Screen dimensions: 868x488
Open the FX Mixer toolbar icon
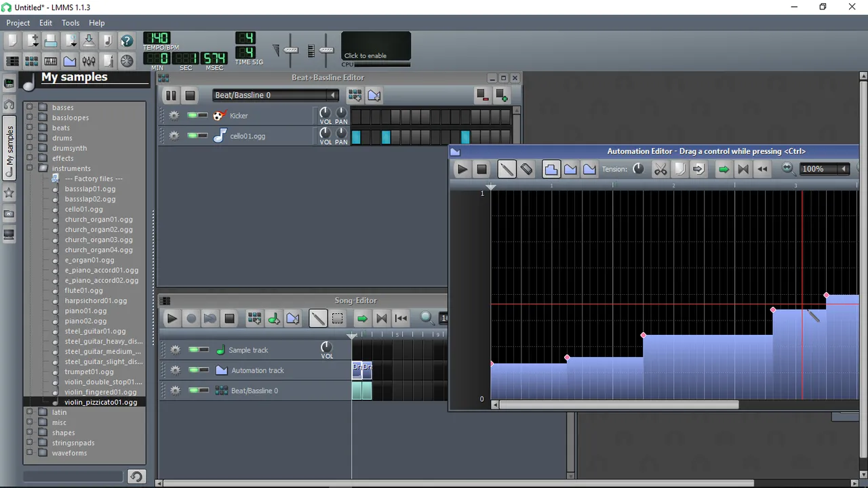[x=89, y=61]
